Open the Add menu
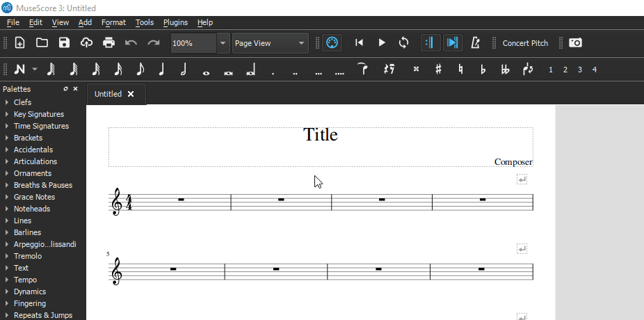 85,22
